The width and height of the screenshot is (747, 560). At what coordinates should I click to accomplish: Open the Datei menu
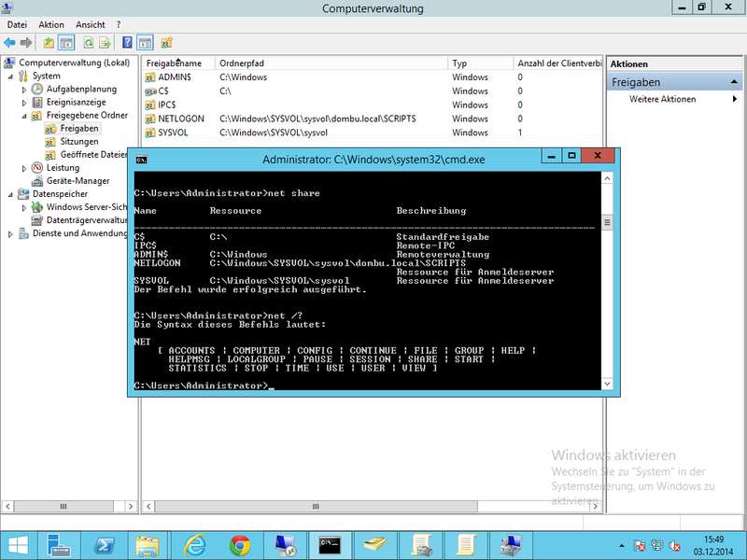(x=17, y=24)
